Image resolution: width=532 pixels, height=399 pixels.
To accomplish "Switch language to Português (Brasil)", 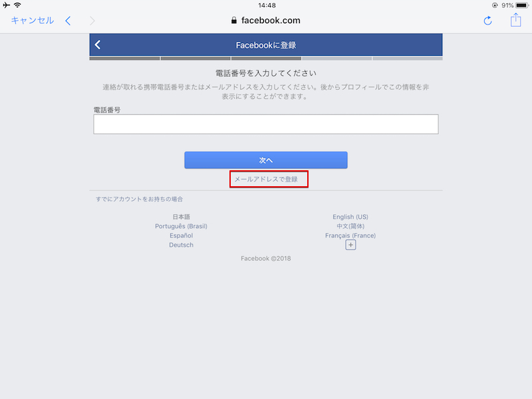I will [181, 226].
